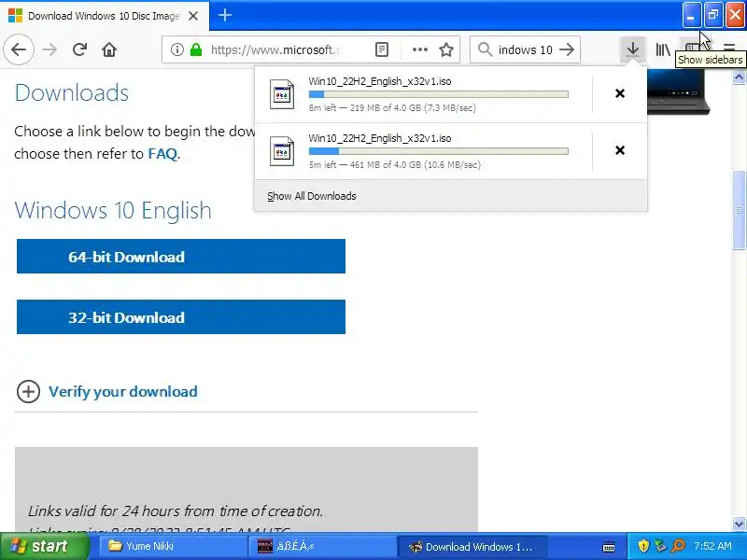Reload the current page
Image resolution: width=747 pixels, height=560 pixels.
[79, 49]
